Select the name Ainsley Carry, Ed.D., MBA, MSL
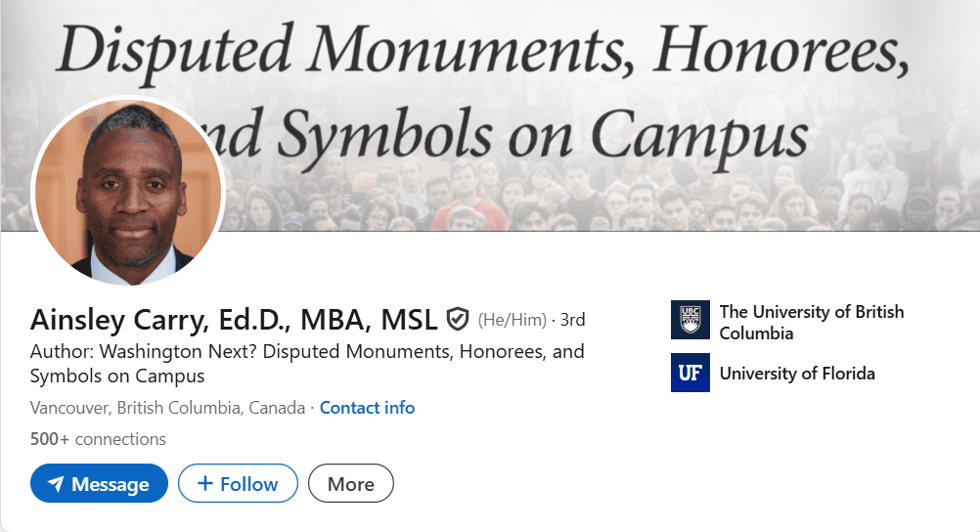 pyautogui.click(x=234, y=320)
